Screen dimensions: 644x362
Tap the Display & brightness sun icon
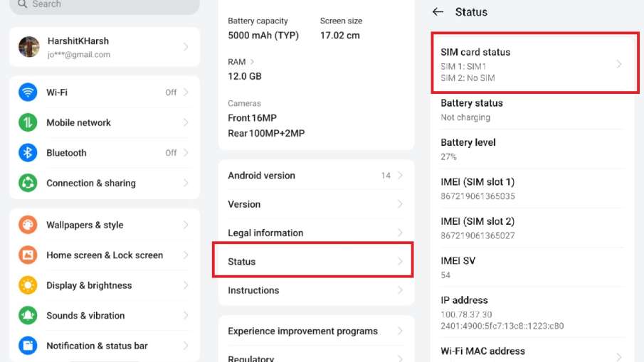coord(28,285)
